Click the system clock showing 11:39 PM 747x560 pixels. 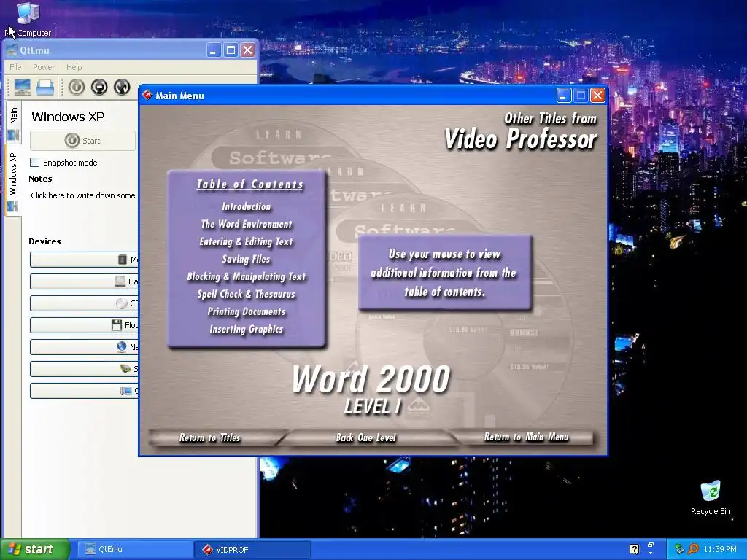(719, 549)
